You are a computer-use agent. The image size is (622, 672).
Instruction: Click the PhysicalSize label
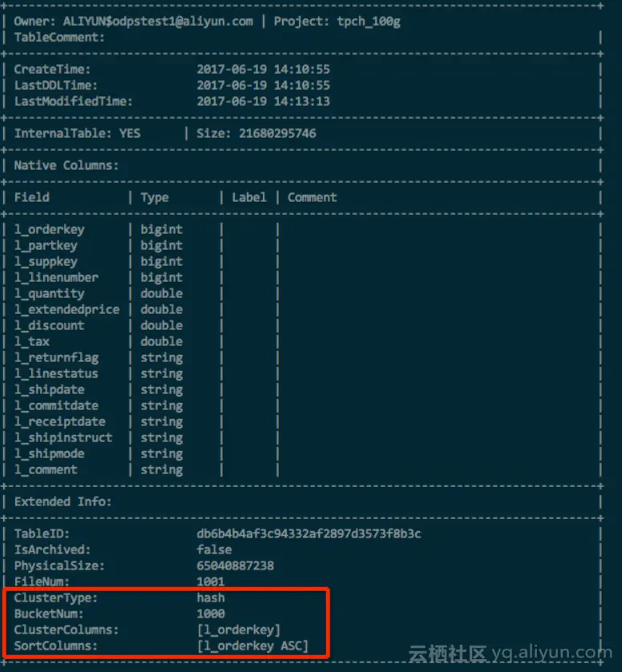[x=59, y=565]
